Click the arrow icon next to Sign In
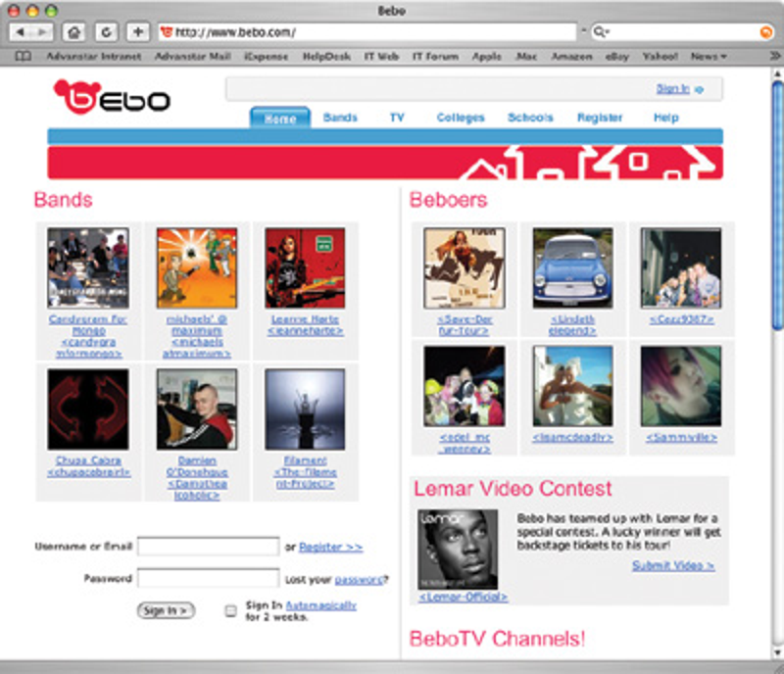The height and width of the screenshot is (674, 784). pos(699,89)
